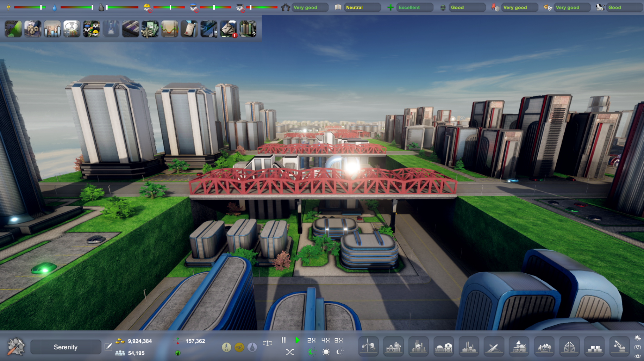
Task: Open the wrench and hammer main menu
Action: point(16,347)
